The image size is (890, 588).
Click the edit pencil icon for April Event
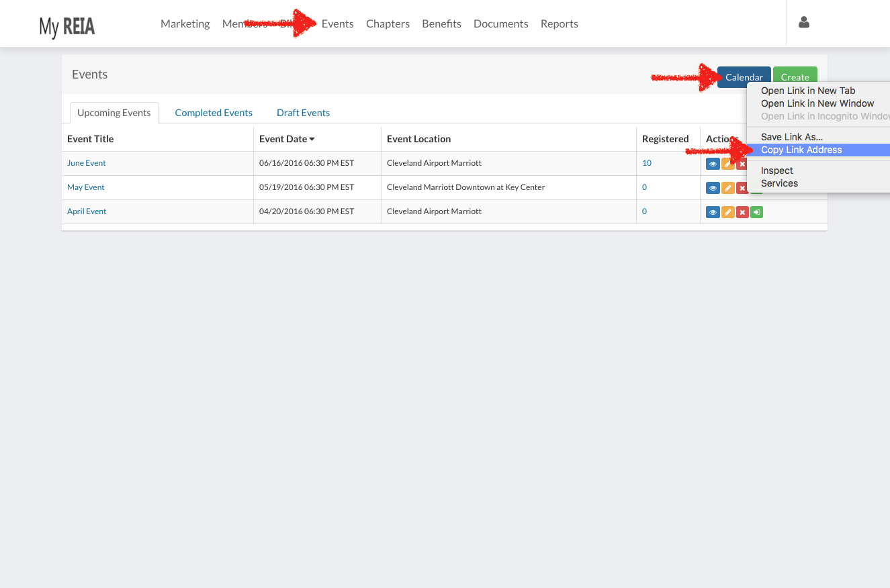click(x=727, y=212)
